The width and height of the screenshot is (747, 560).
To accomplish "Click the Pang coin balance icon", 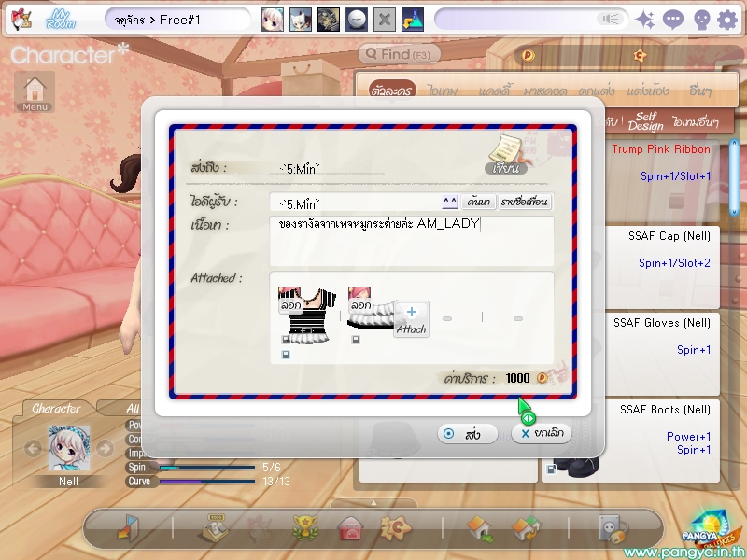I will [529, 56].
